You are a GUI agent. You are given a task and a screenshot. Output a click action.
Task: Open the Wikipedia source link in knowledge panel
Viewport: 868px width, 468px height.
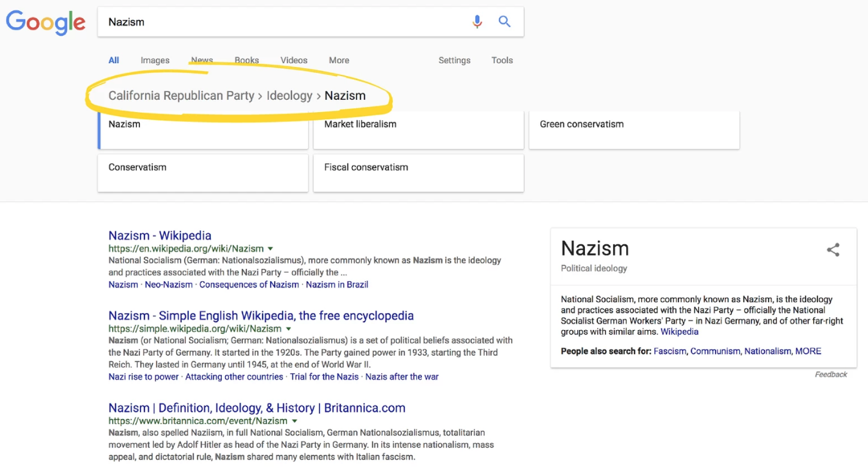[x=679, y=332]
